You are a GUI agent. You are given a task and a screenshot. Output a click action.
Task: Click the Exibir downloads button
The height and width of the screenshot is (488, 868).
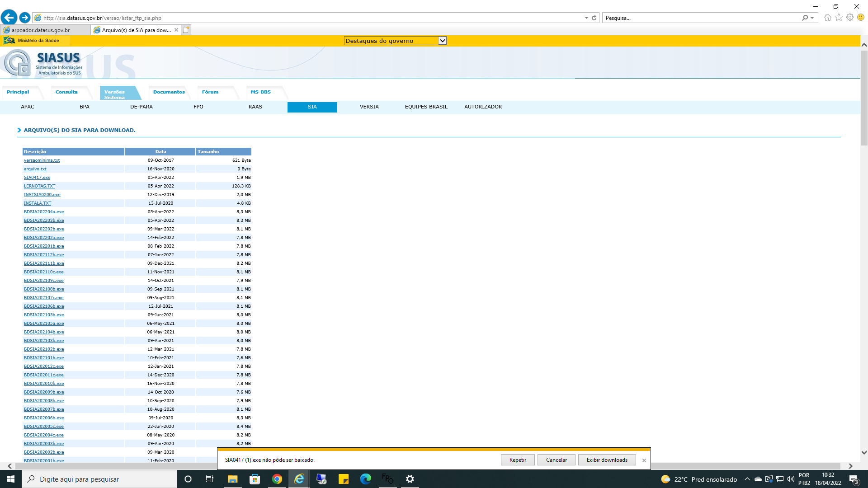point(607,460)
